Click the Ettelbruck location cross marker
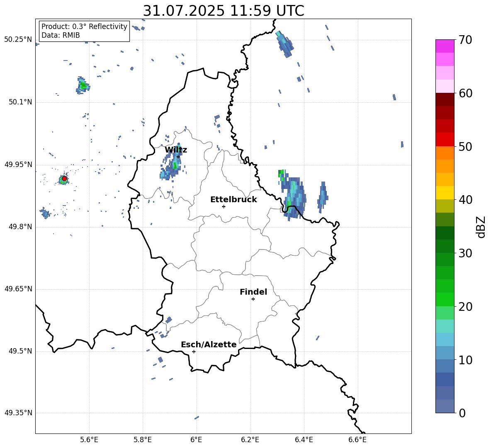Screen dimensions: 491x448 pos(224,206)
